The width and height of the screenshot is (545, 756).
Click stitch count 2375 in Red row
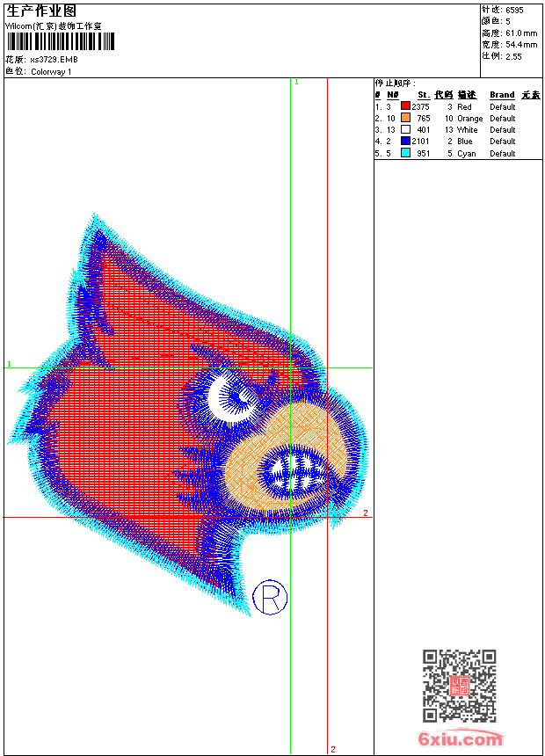click(x=420, y=107)
